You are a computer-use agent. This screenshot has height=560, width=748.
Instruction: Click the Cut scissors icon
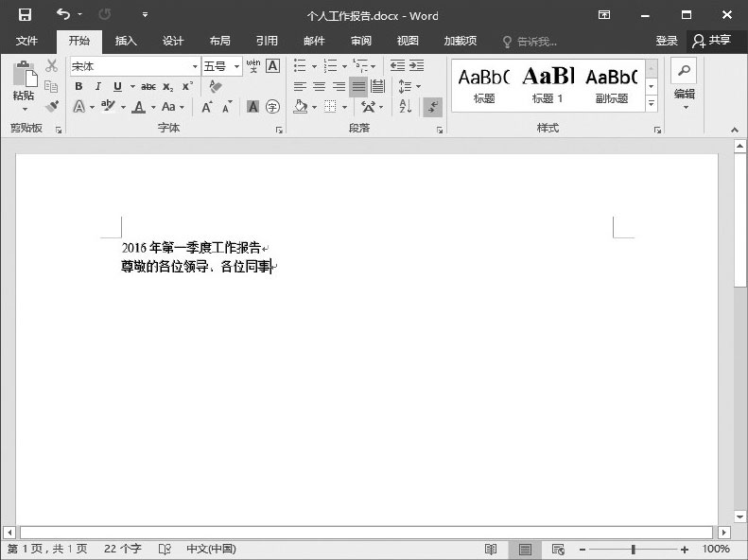pos(51,66)
